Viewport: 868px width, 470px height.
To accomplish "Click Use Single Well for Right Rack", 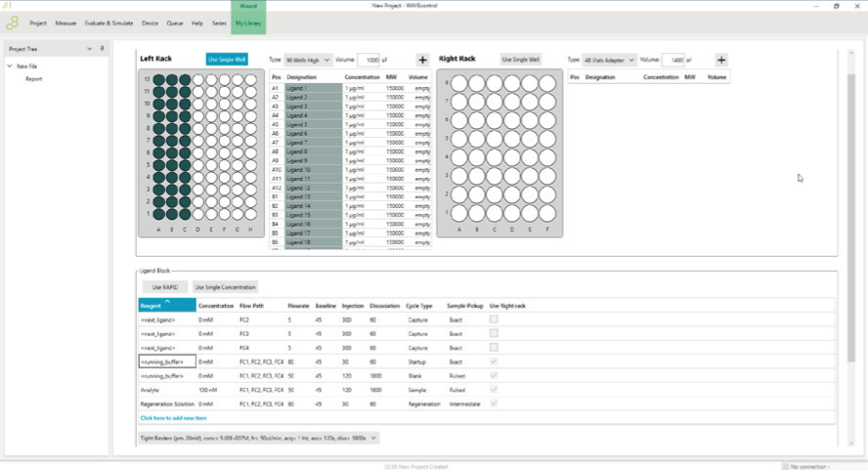I will 520,60.
